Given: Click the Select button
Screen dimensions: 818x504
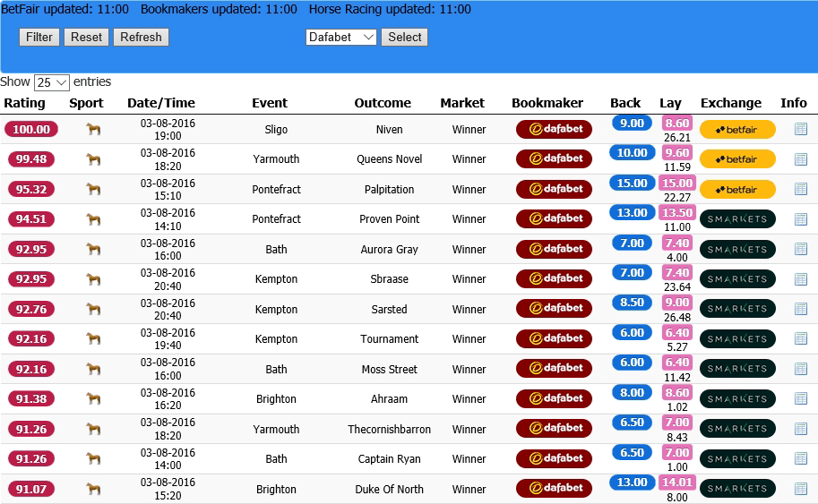Looking at the screenshot, I should [x=404, y=37].
